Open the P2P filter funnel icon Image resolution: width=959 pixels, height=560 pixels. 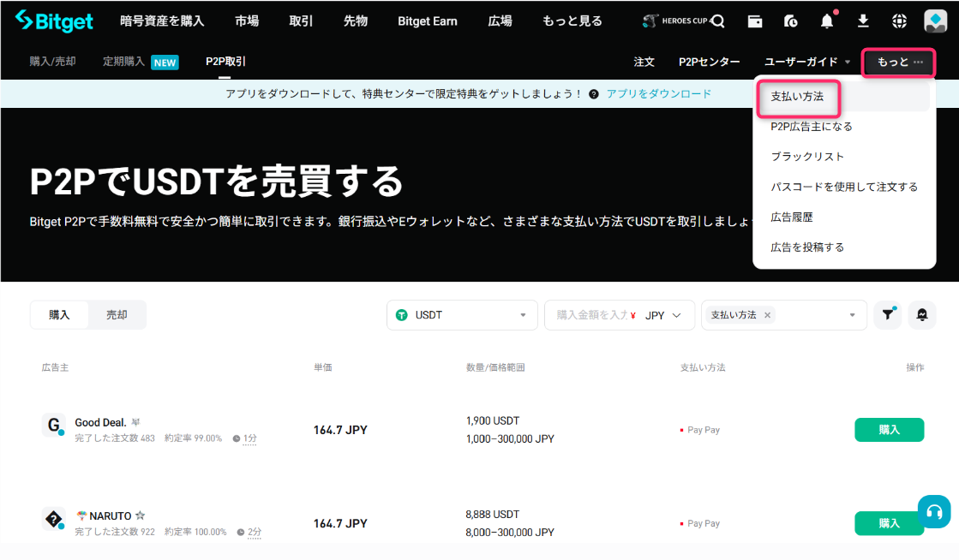[887, 315]
